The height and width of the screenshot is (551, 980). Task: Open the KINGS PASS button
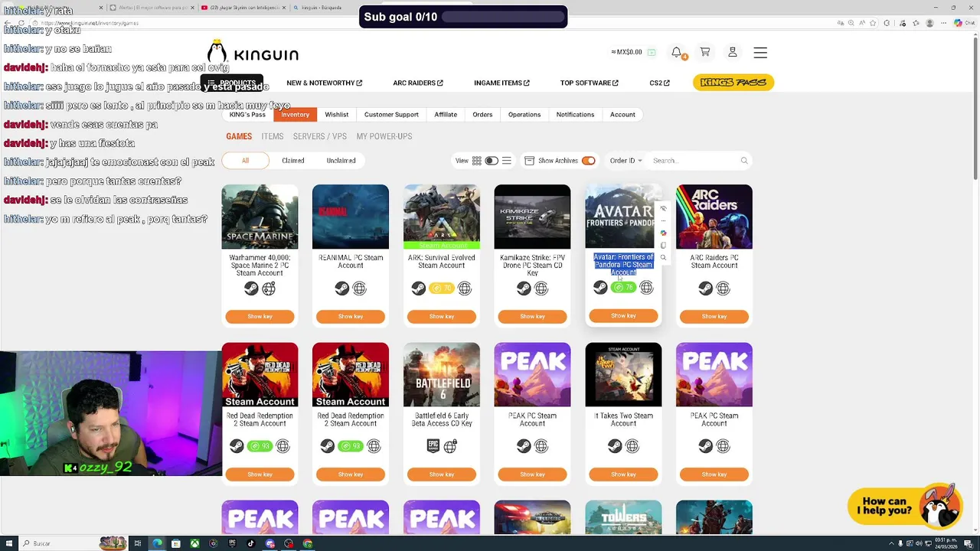coord(733,83)
